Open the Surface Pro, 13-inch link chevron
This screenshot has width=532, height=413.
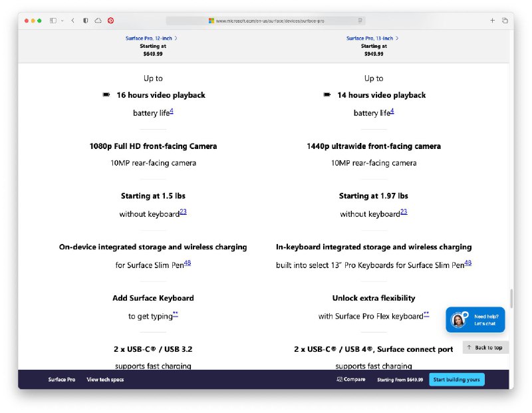(398, 39)
